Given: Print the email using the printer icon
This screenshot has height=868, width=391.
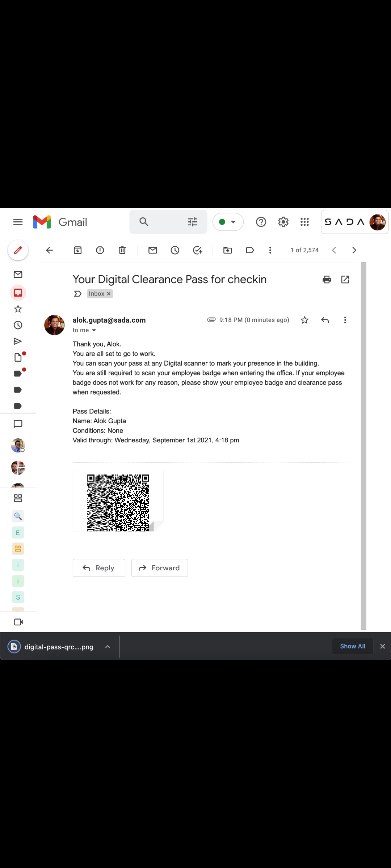Looking at the screenshot, I should pos(327,280).
